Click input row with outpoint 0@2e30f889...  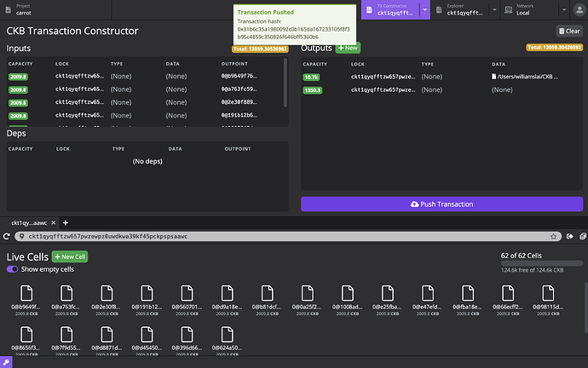(x=145, y=102)
